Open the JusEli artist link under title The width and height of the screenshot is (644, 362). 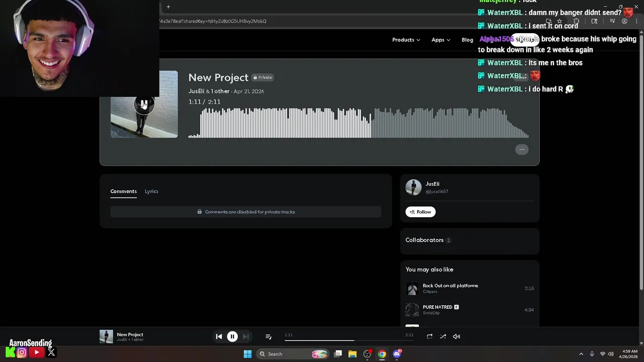point(196,91)
